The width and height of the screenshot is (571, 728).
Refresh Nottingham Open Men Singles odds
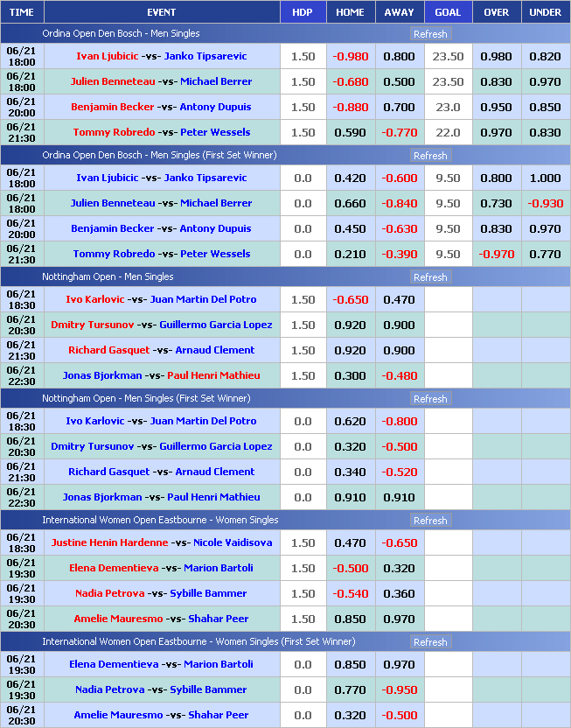(429, 277)
